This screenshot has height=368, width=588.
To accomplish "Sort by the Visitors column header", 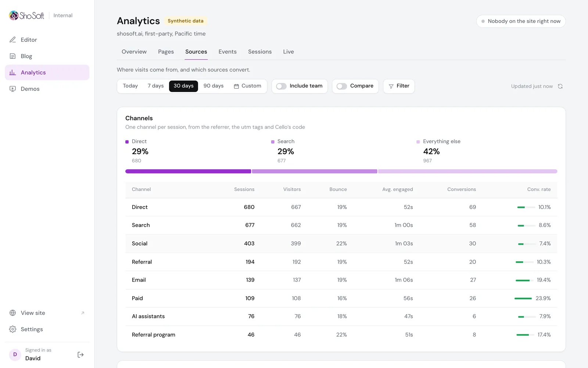I will coord(292,189).
